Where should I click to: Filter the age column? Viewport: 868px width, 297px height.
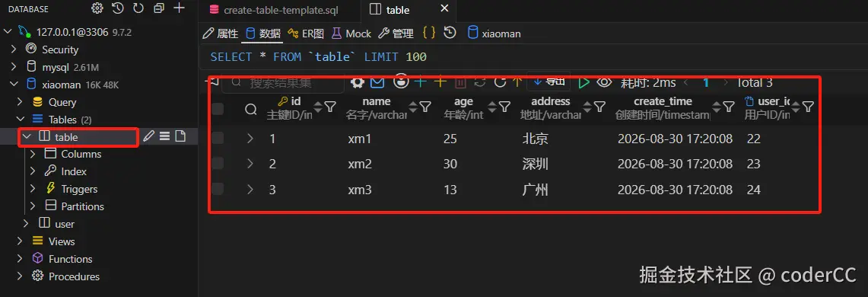[x=505, y=107]
